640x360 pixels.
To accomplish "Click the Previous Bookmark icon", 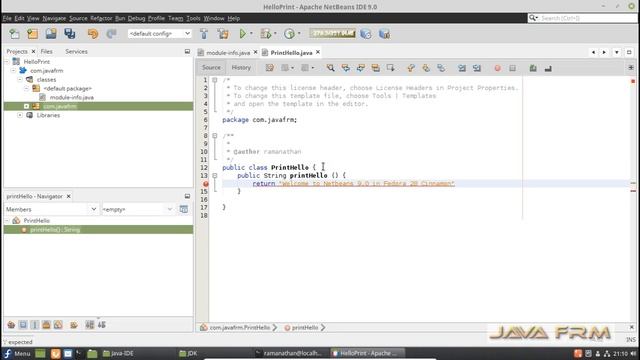I will (411, 68).
